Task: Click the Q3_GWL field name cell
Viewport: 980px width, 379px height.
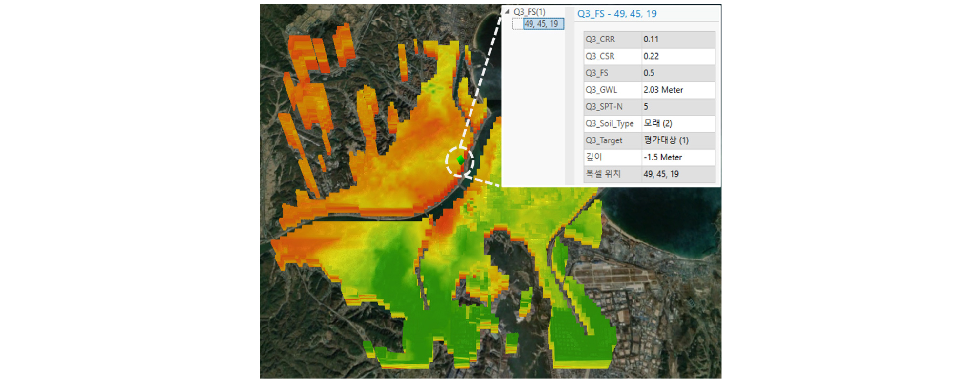Action: pos(612,90)
